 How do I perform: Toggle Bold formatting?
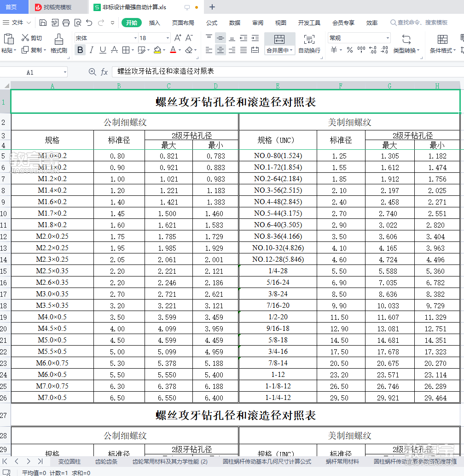[80, 50]
